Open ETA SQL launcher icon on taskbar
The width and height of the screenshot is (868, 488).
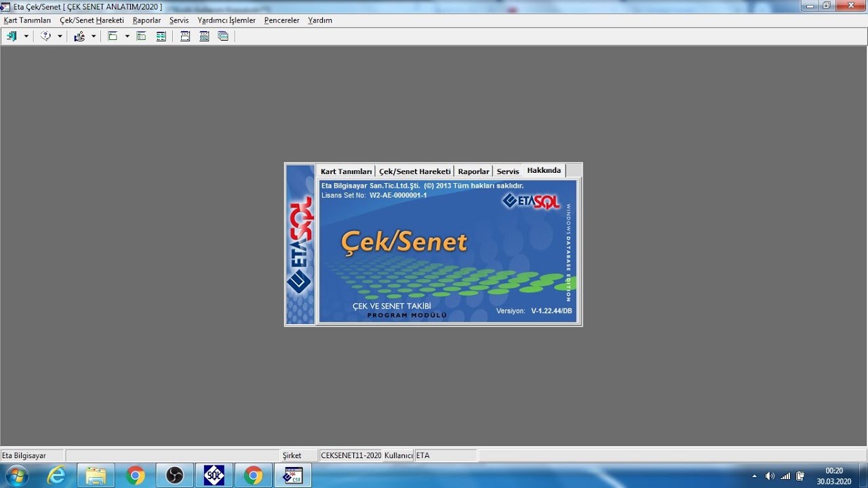pos(214,476)
